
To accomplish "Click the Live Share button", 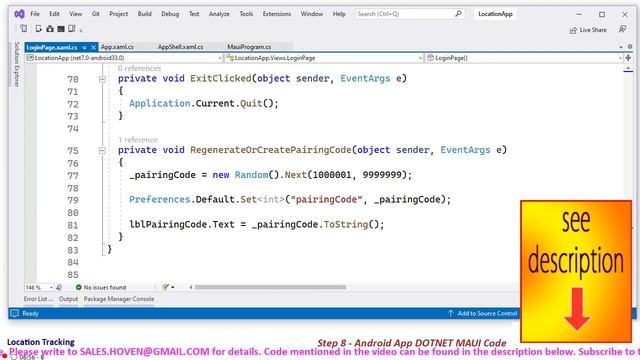I will [588, 30].
